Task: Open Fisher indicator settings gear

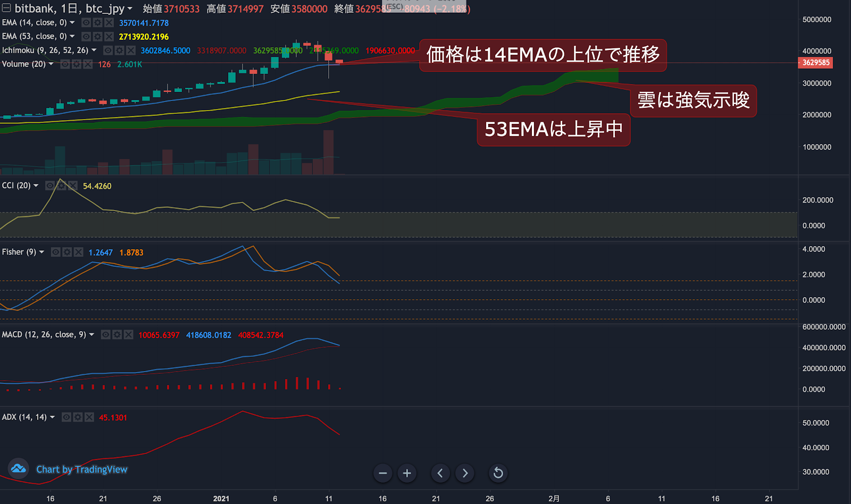Action: (x=67, y=252)
